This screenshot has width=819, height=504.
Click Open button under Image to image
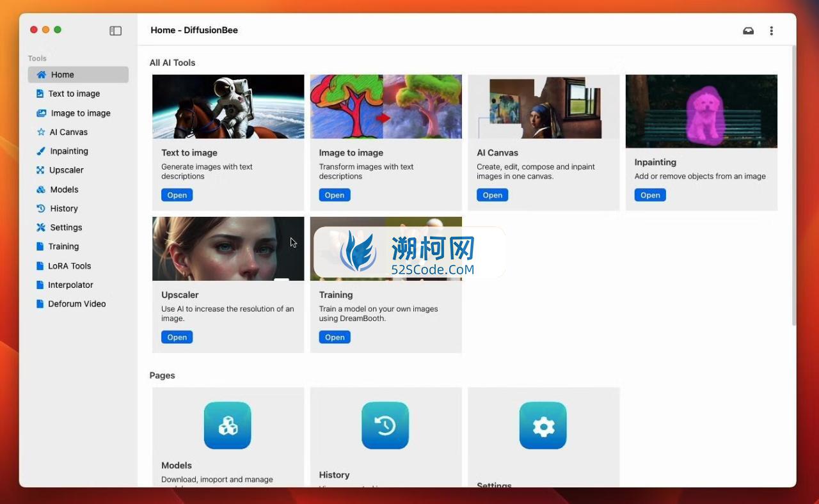(x=335, y=195)
